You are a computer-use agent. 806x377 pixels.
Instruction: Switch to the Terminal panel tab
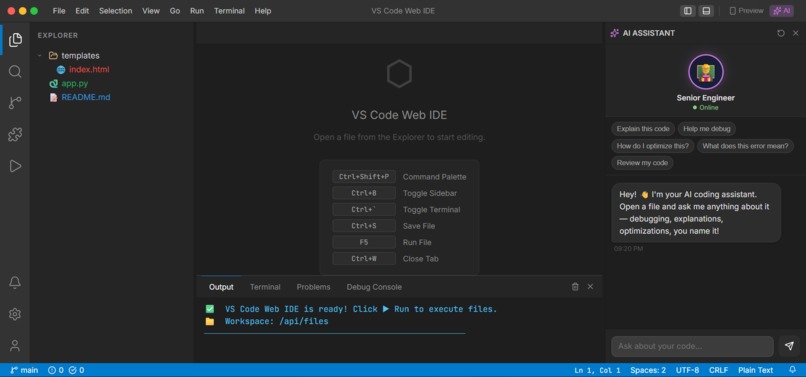click(265, 287)
